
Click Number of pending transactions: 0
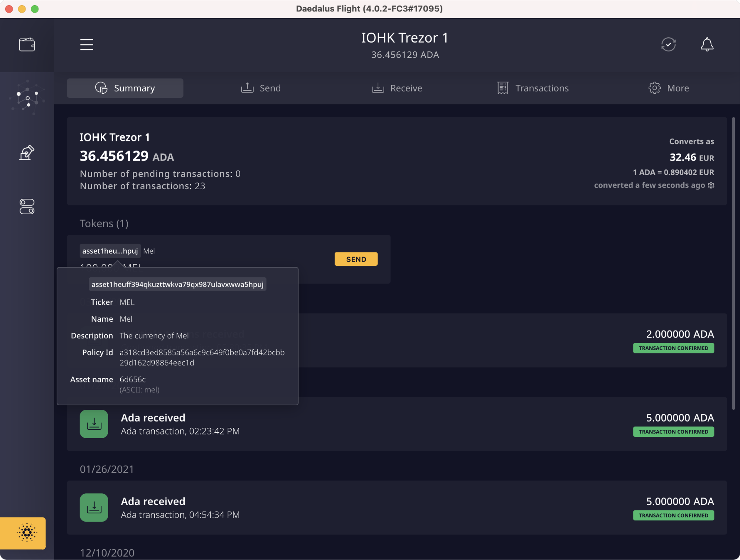160,174
